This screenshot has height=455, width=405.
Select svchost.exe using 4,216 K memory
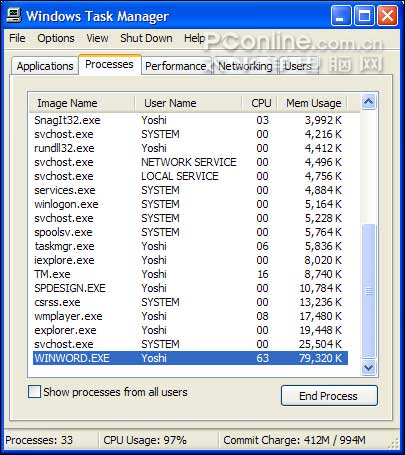[190, 134]
